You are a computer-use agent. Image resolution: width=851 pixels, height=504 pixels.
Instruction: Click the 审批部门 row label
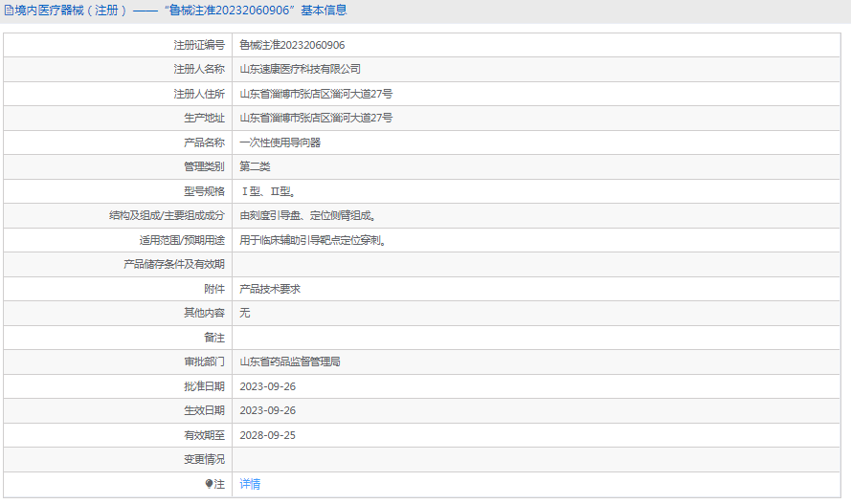pyautogui.click(x=204, y=362)
